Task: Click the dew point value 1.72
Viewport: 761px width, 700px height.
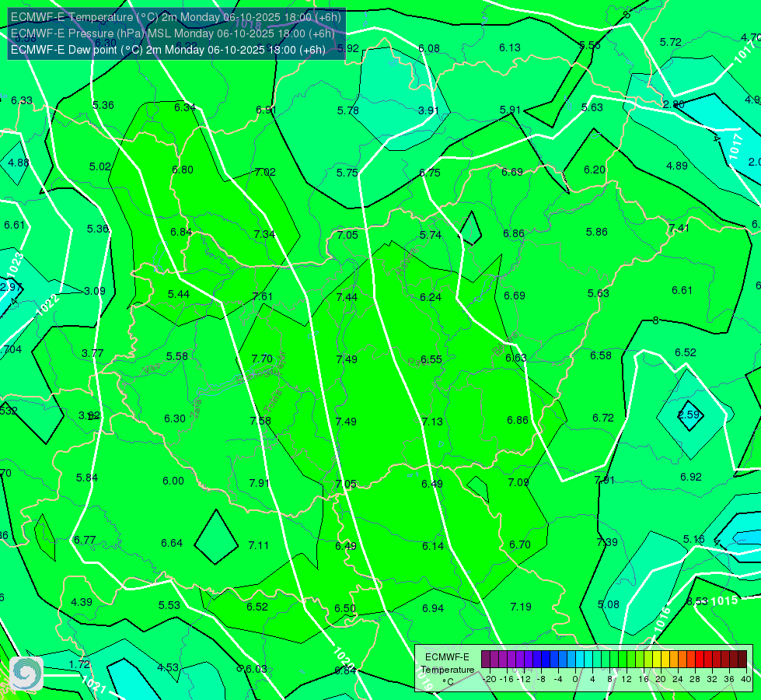Action: point(79,664)
